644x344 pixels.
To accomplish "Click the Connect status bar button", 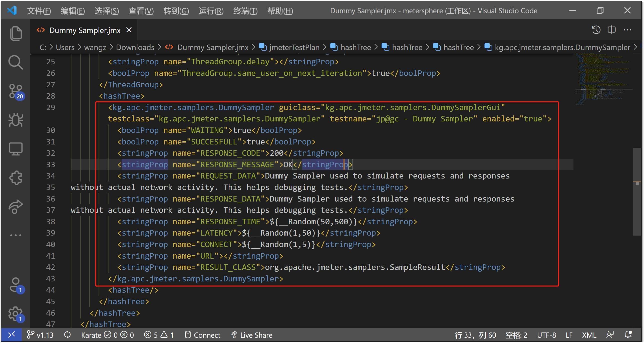I will pos(202,335).
